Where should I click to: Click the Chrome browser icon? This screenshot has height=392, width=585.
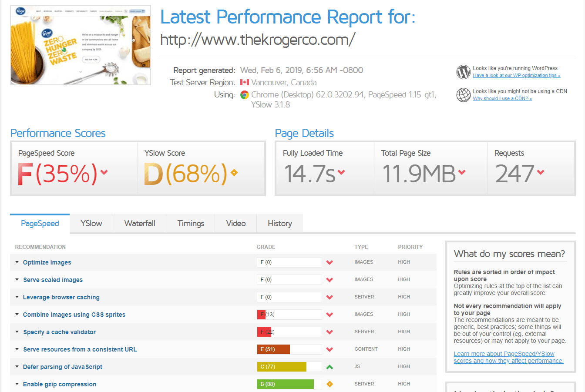pyautogui.click(x=245, y=95)
